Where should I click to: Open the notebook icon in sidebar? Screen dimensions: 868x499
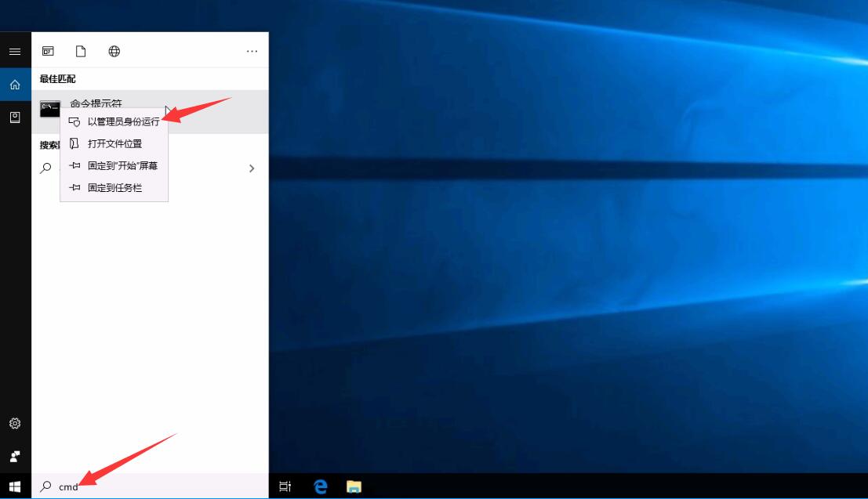coord(15,118)
